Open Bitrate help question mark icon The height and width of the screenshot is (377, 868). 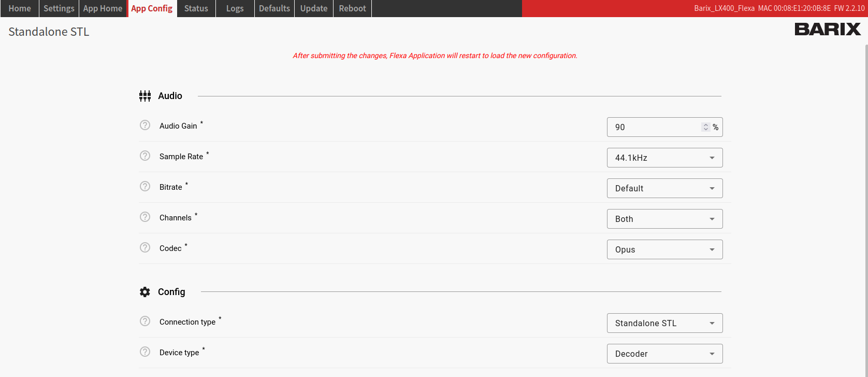tap(145, 186)
